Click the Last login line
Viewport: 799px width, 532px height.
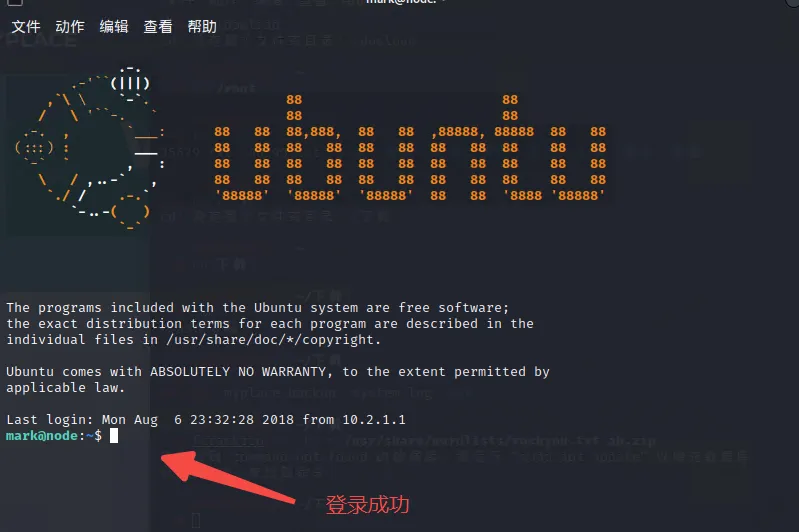206,420
